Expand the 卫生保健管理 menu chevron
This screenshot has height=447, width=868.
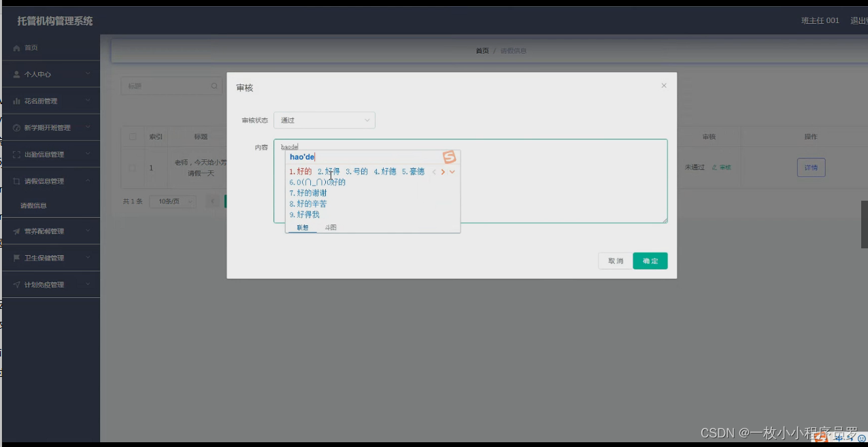[88, 258]
